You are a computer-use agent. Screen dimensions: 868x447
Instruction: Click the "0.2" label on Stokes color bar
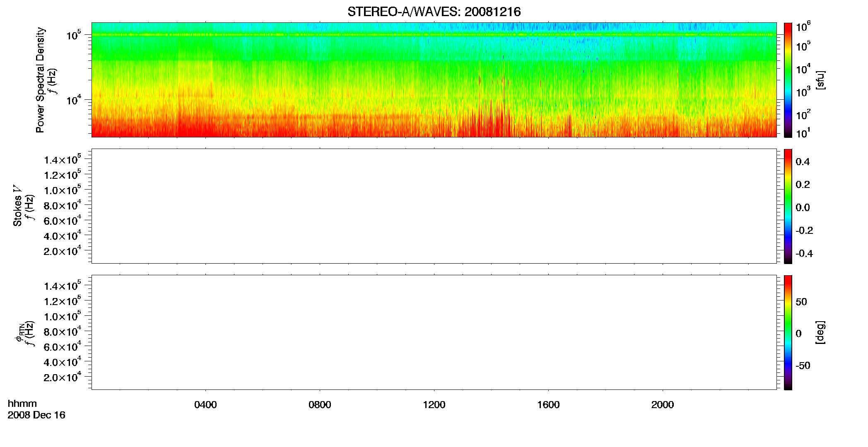tap(803, 185)
